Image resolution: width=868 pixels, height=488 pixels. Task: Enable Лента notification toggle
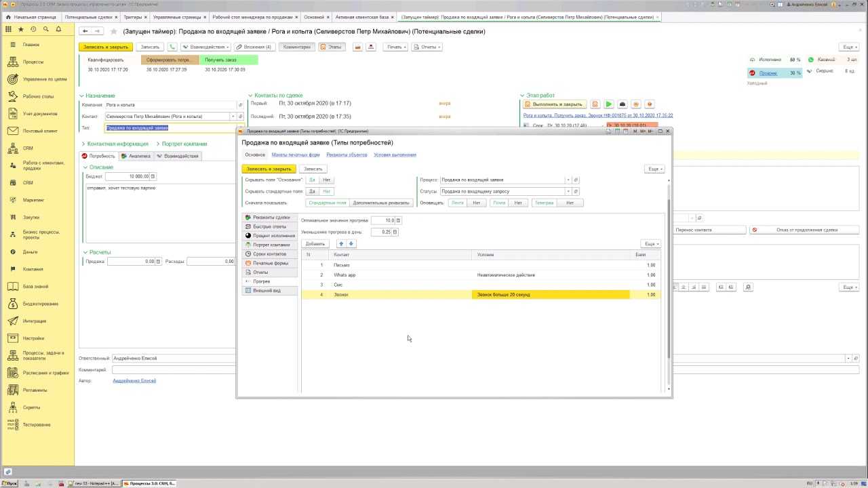458,203
